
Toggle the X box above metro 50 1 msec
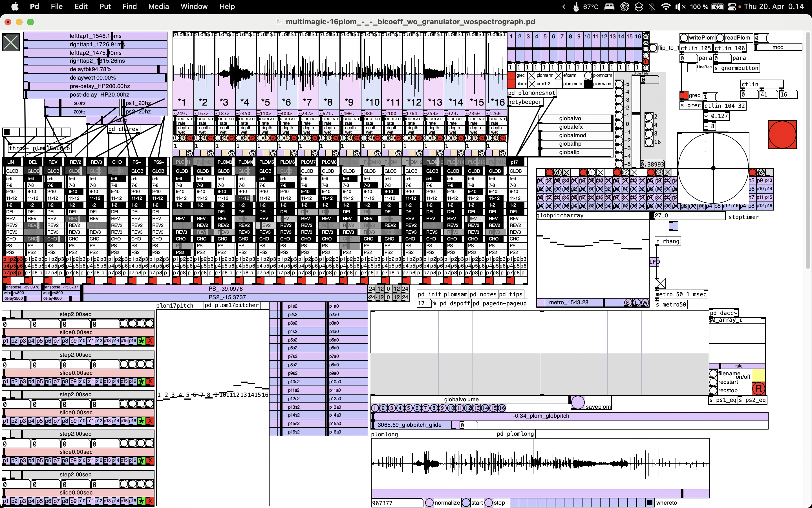[x=660, y=283]
